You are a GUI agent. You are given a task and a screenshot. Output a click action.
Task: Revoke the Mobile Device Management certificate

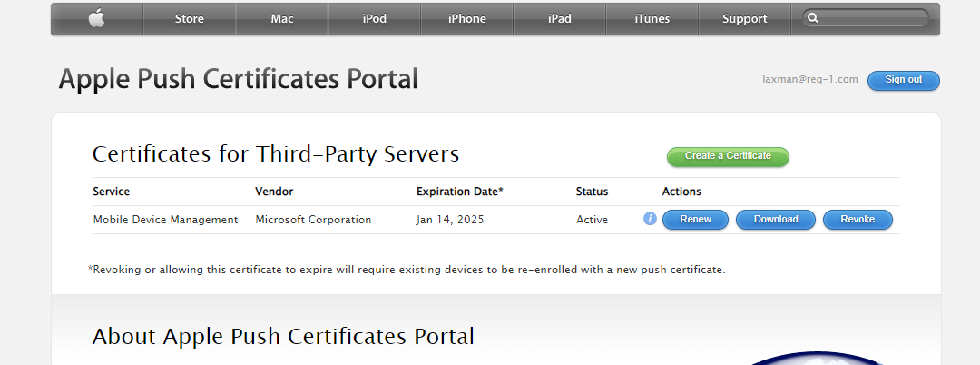857,220
